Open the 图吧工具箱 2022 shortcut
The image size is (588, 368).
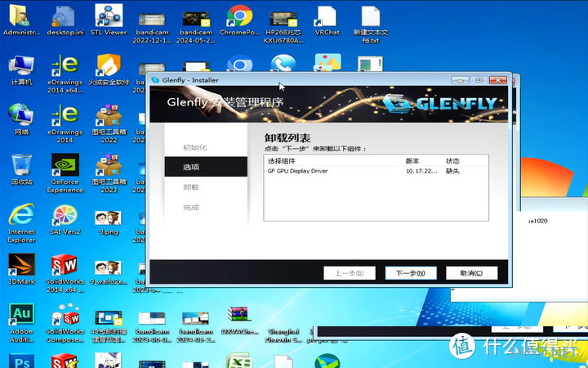109,124
